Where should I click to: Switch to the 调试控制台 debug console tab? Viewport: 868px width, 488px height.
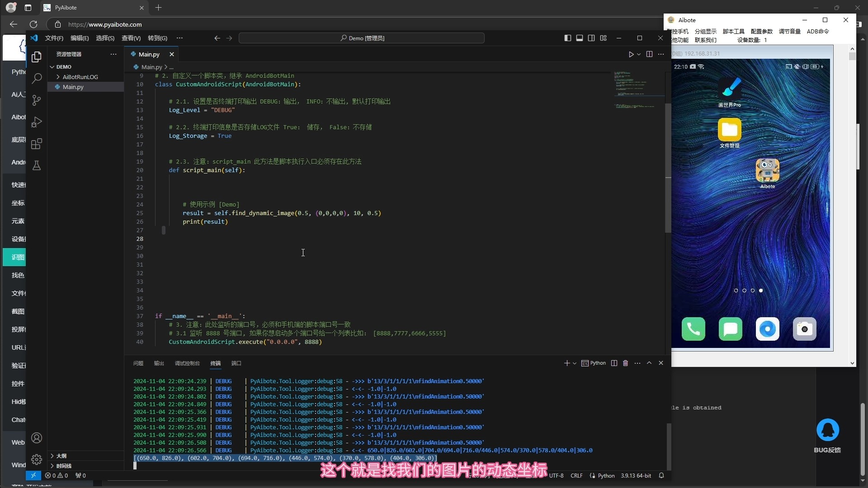[187, 363]
